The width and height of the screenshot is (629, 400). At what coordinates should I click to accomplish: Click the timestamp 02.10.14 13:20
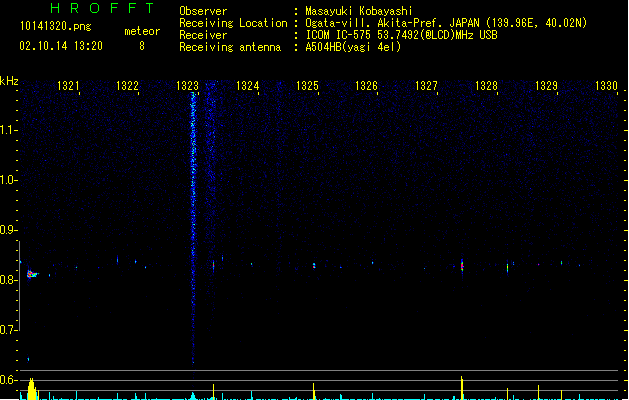pos(61,46)
